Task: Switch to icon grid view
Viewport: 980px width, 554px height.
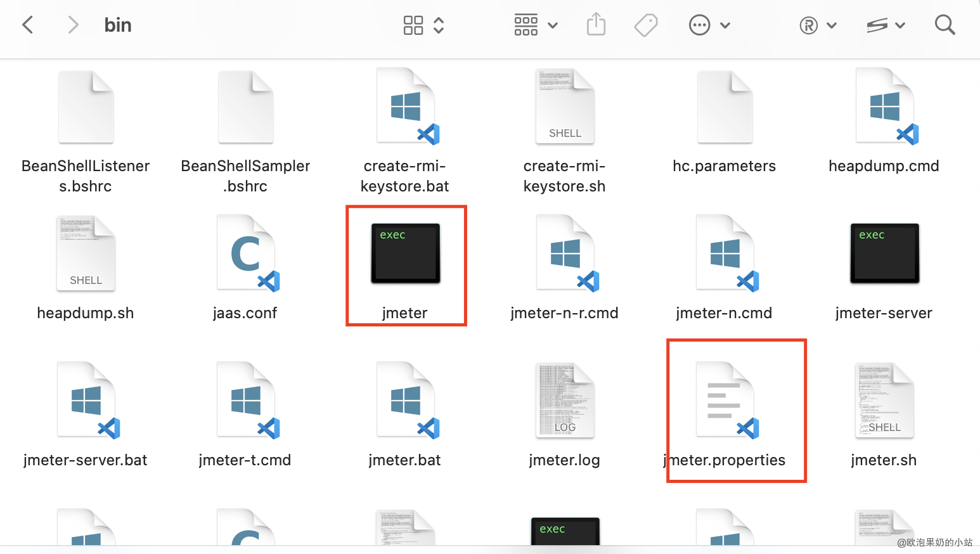Action: (x=413, y=25)
